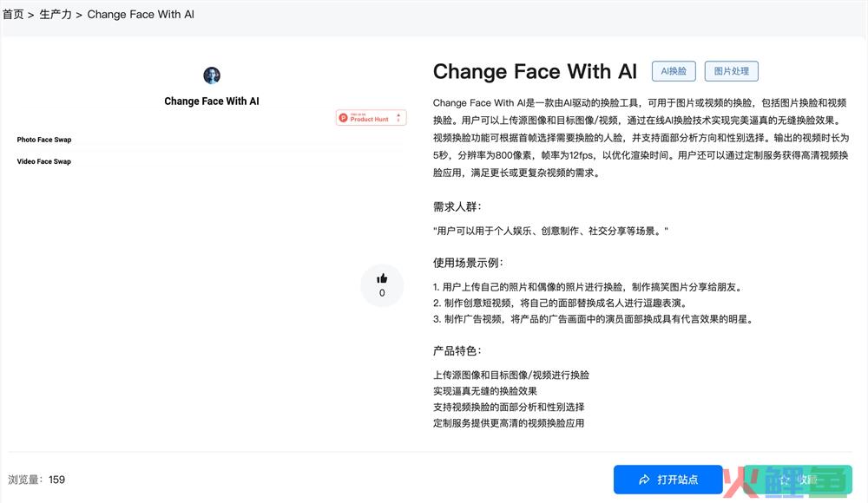The width and height of the screenshot is (868, 503).
Task: Open the Video Face Swap section
Action: pyautogui.click(x=44, y=161)
